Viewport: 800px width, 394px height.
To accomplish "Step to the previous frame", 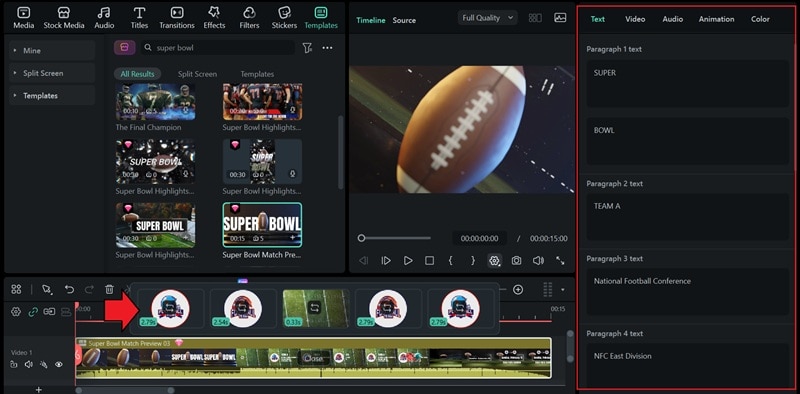I will click(363, 261).
